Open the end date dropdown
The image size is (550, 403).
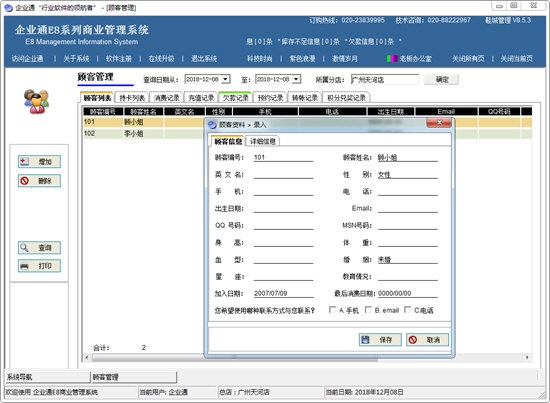click(296, 79)
